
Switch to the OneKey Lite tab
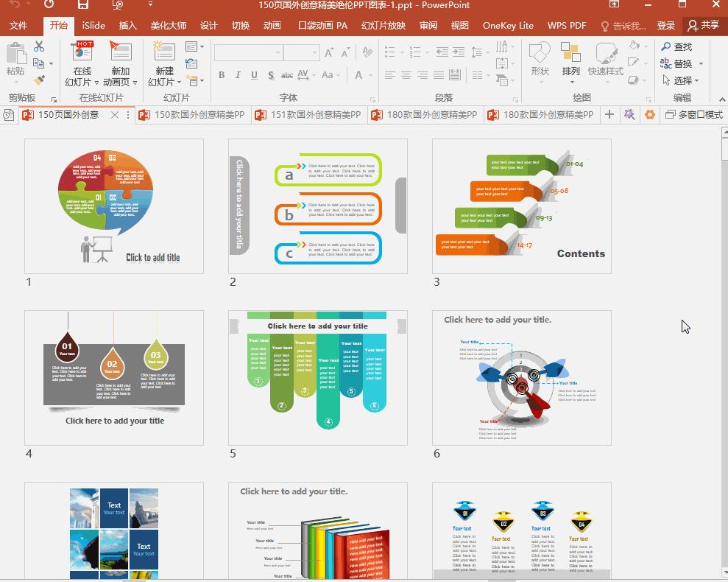click(508, 26)
